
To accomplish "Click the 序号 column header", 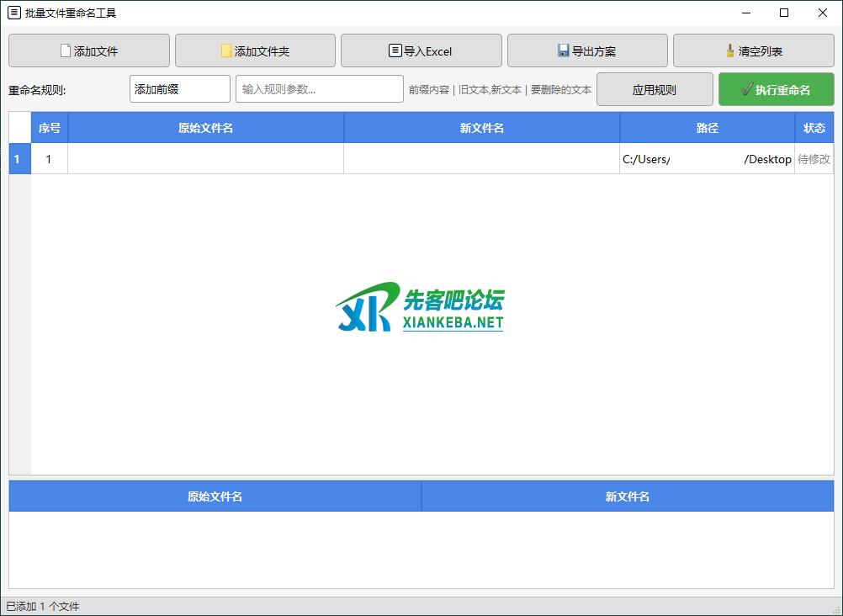I will [x=49, y=128].
